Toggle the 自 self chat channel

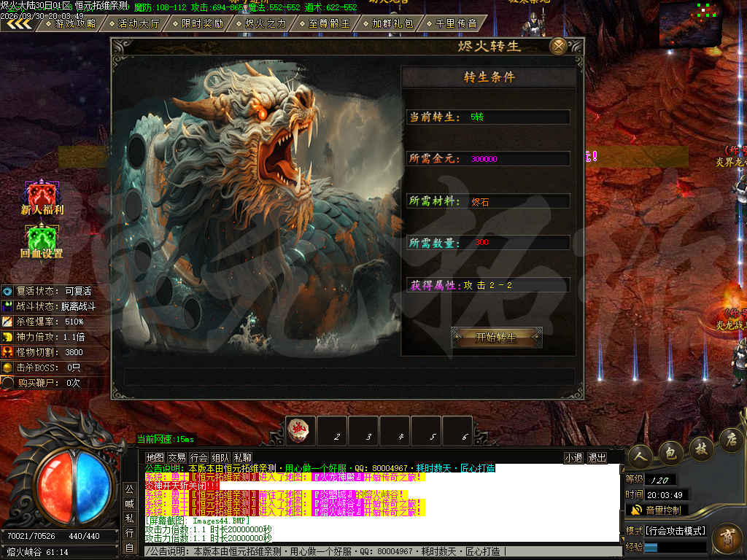[x=129, y=548]
